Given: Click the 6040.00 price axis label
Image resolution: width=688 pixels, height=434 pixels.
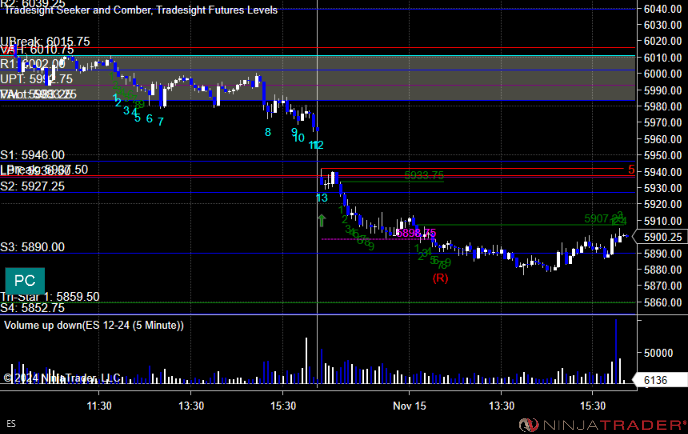Looking at the screenshot, I should (663, 9).
